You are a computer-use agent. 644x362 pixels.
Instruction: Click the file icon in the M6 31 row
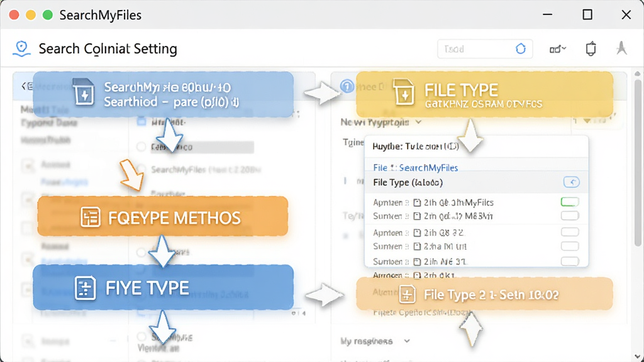click(417, 261)
